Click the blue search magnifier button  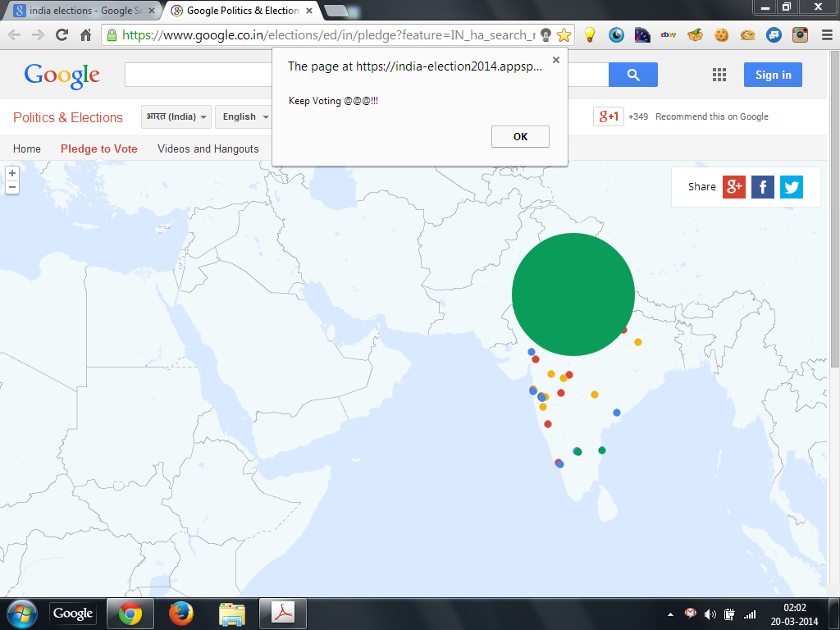click(x=633, y=75)
